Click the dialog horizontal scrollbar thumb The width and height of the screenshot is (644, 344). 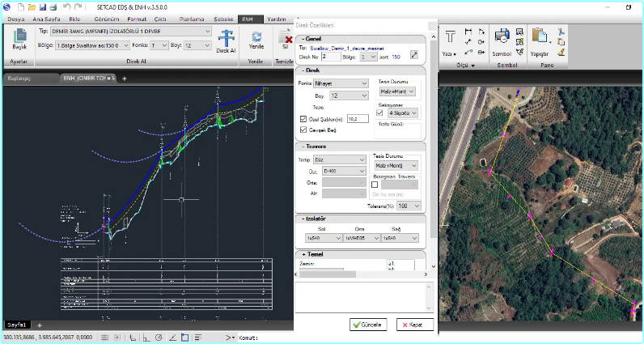tap(328, 274)
